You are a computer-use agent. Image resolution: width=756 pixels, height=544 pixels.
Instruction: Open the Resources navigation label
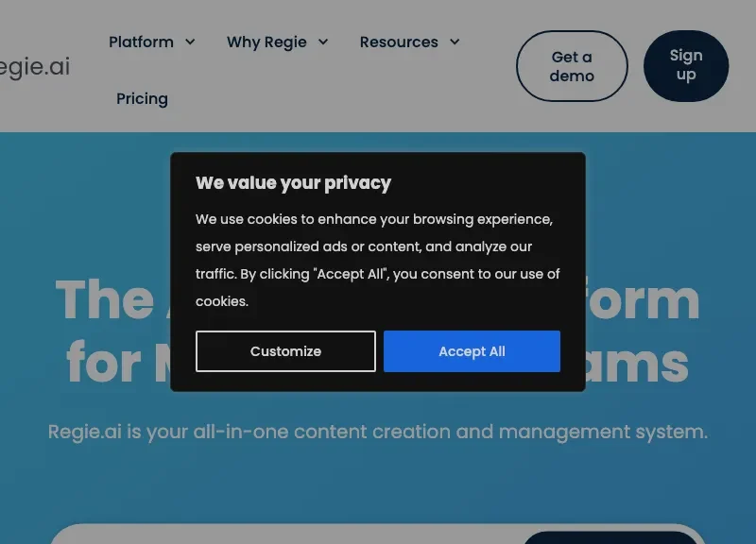(x=399, y=42)
